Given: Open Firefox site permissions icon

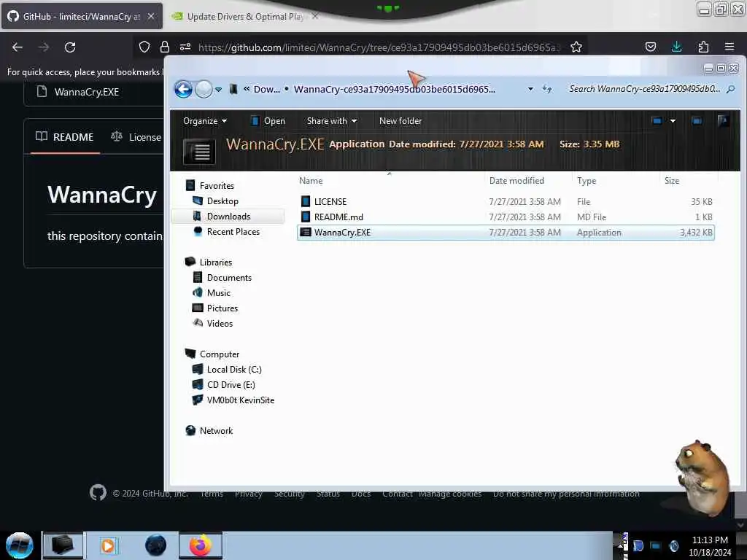Looking at the screenshot, I should (x=185, y=47).
